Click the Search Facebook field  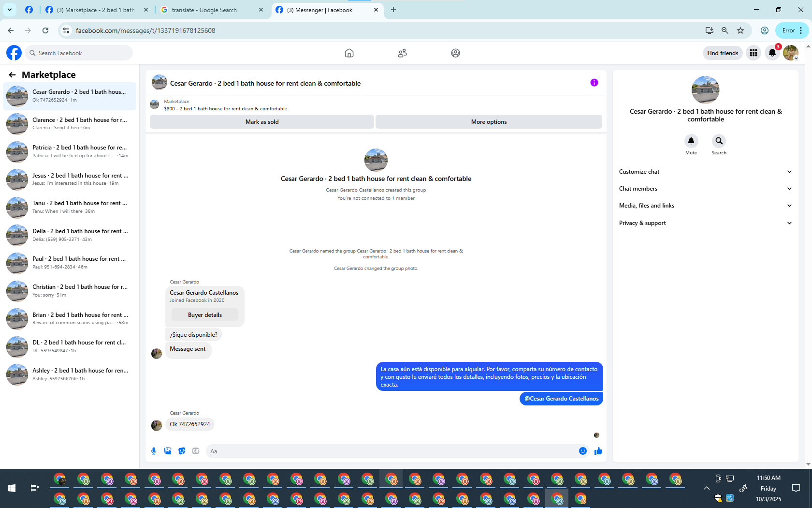tap(78, 53)
